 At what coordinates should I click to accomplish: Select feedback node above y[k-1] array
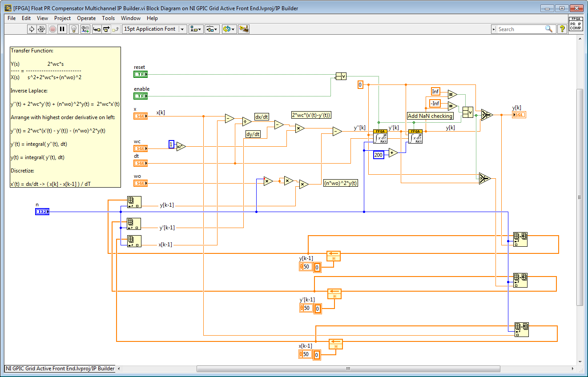tap(334, 256)
